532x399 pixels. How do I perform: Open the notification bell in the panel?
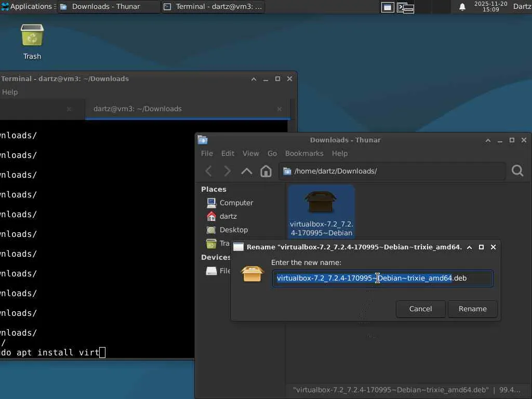coord(462,7)
